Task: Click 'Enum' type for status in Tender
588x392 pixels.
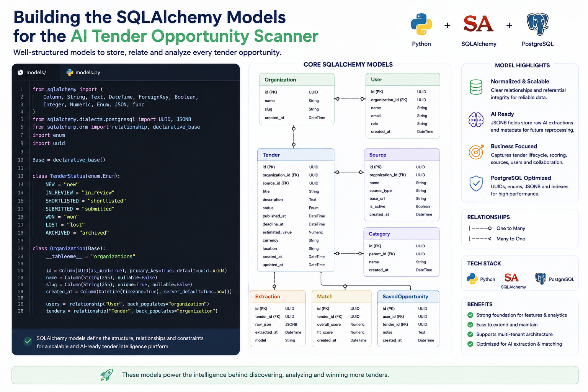Action: [x=314, y=208]
